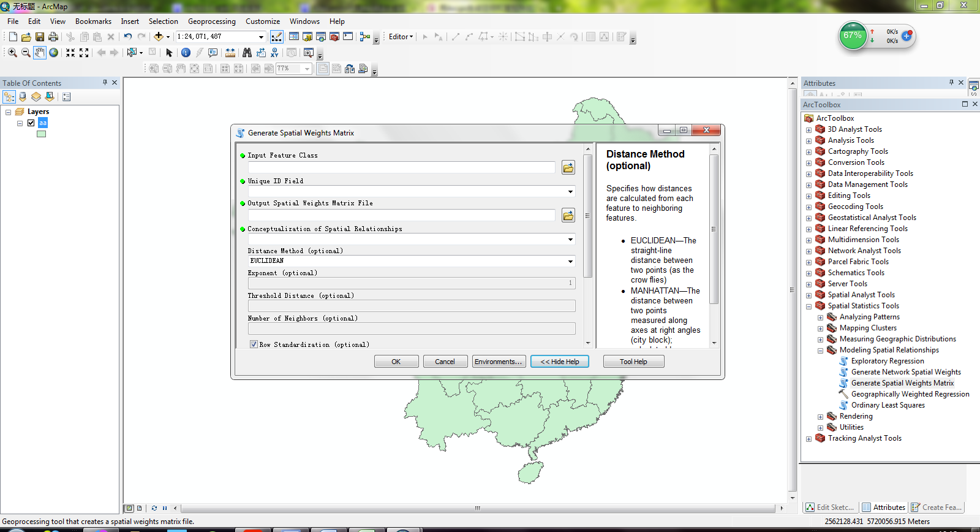The height and width of the screenshot is (532, 980).
Task: Launch the ModelBuilder window
Action: [365, 37]
